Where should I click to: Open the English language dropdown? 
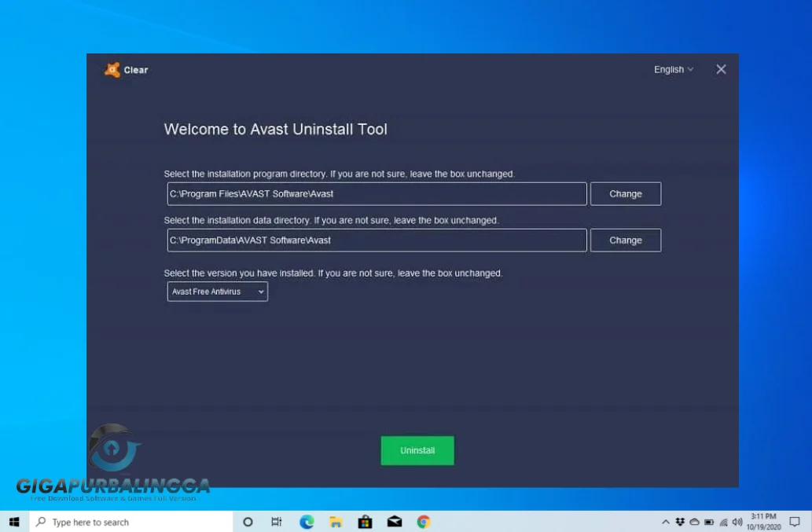point(672,69)
